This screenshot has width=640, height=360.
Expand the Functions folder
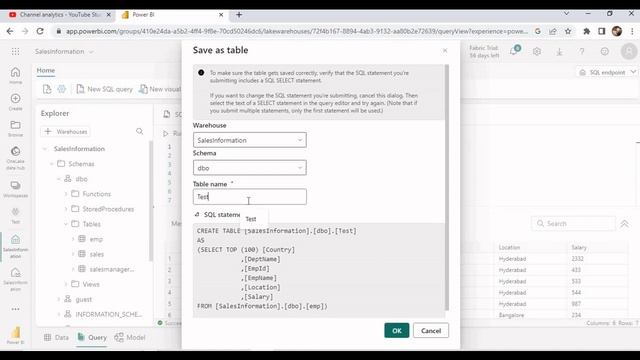coord(66,194)
